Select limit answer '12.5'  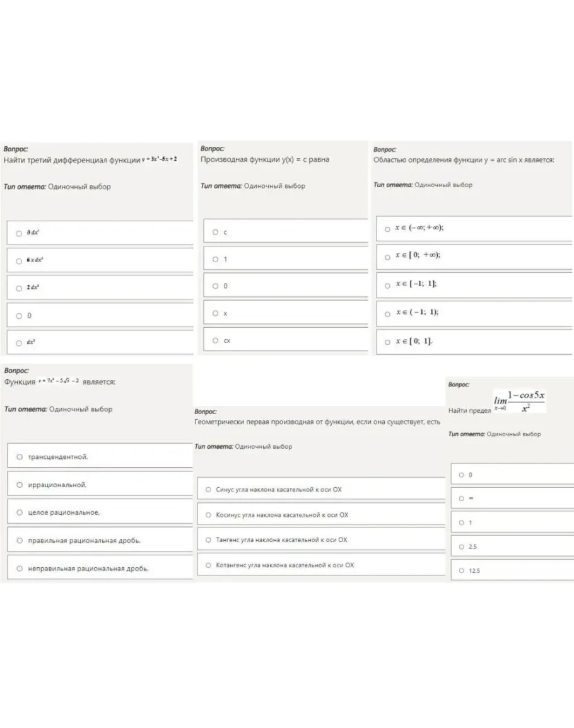click(462, 570)
